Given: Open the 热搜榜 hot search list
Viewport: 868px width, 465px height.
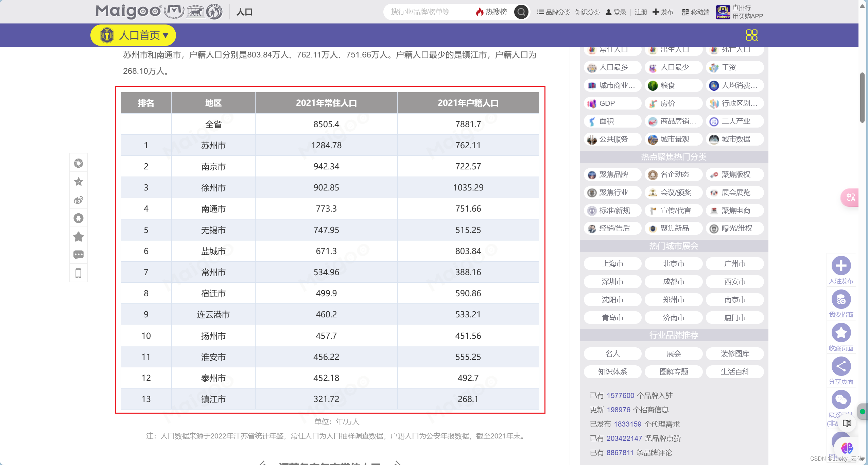Looking at the screenshot, I should click(492, 12).
